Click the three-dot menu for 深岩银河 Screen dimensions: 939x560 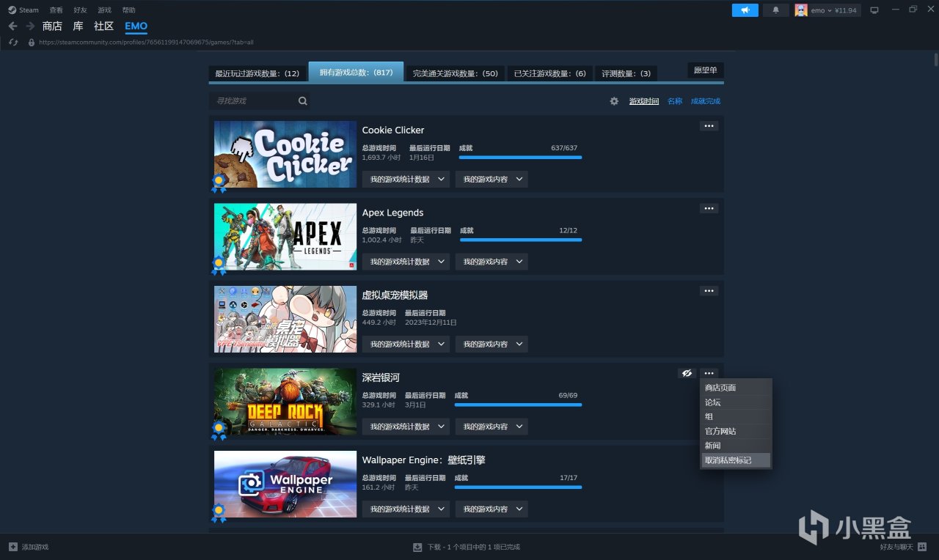(709, 373)
